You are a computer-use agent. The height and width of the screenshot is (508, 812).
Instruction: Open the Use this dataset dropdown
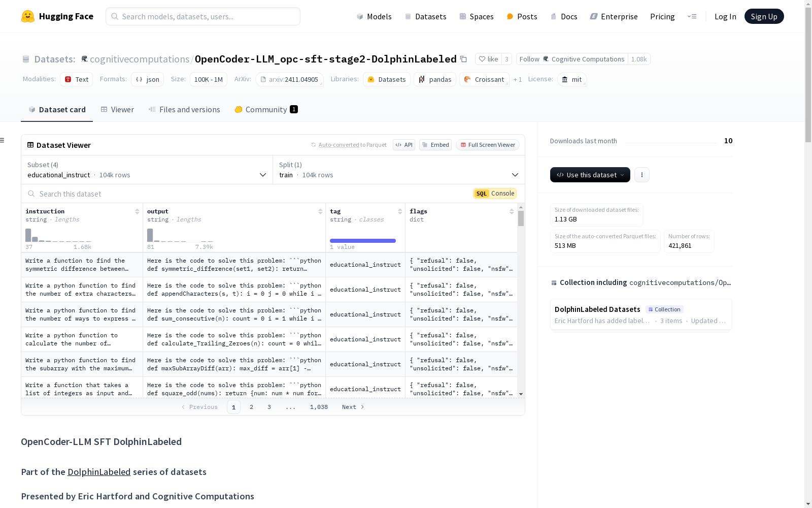pos(590,175)
